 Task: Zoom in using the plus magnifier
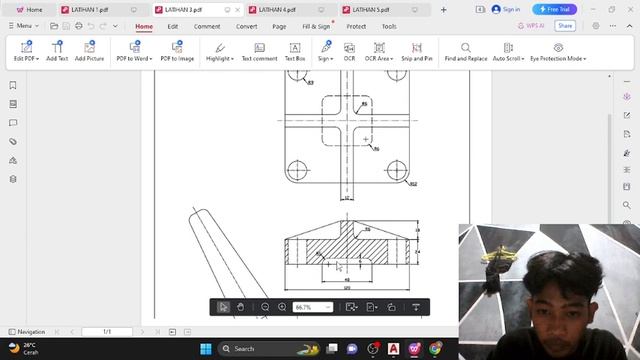[x=282, y=307]
